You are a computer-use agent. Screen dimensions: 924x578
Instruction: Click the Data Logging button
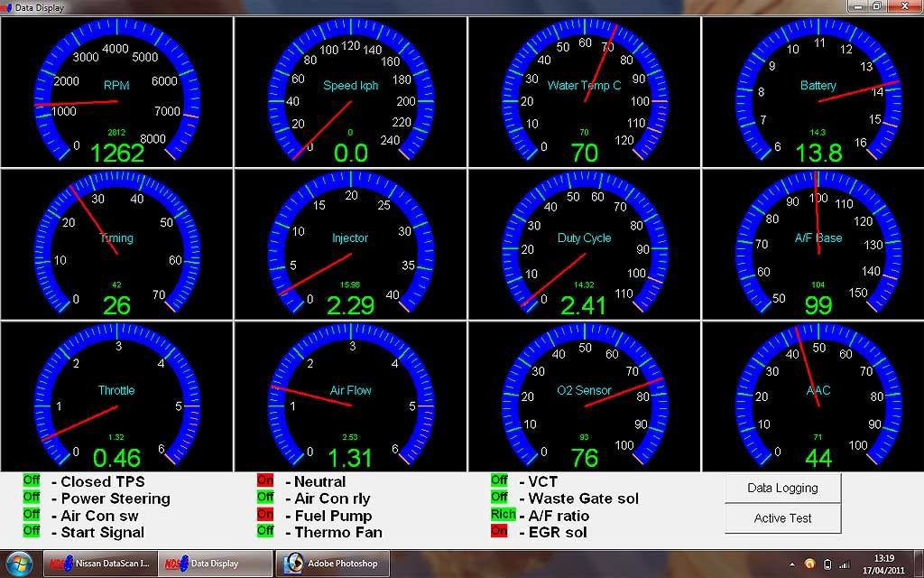click(782, 488)
